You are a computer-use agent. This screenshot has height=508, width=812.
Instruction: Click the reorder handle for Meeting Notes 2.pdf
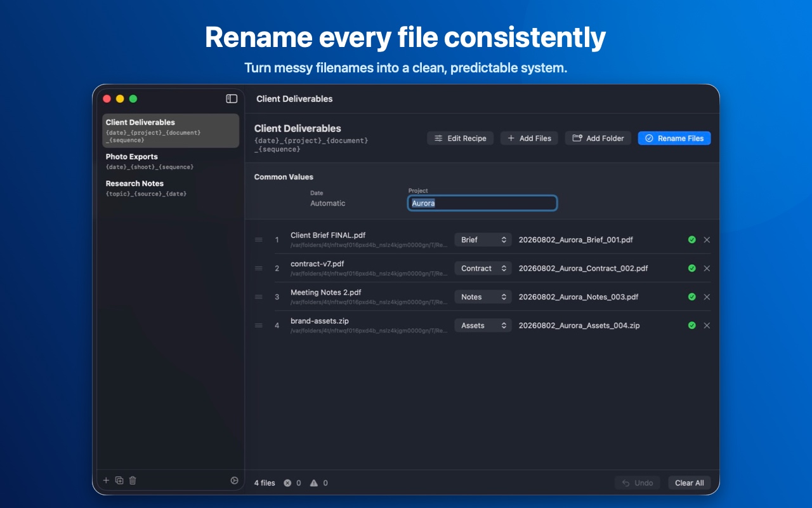tap(259, 297)
